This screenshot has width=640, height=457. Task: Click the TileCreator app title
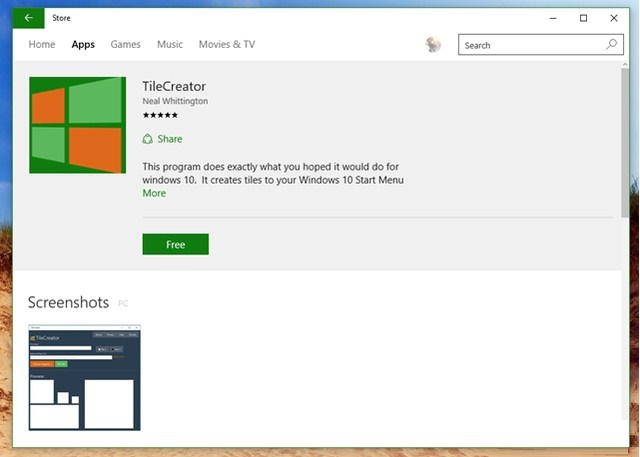[x=174, y=86]
